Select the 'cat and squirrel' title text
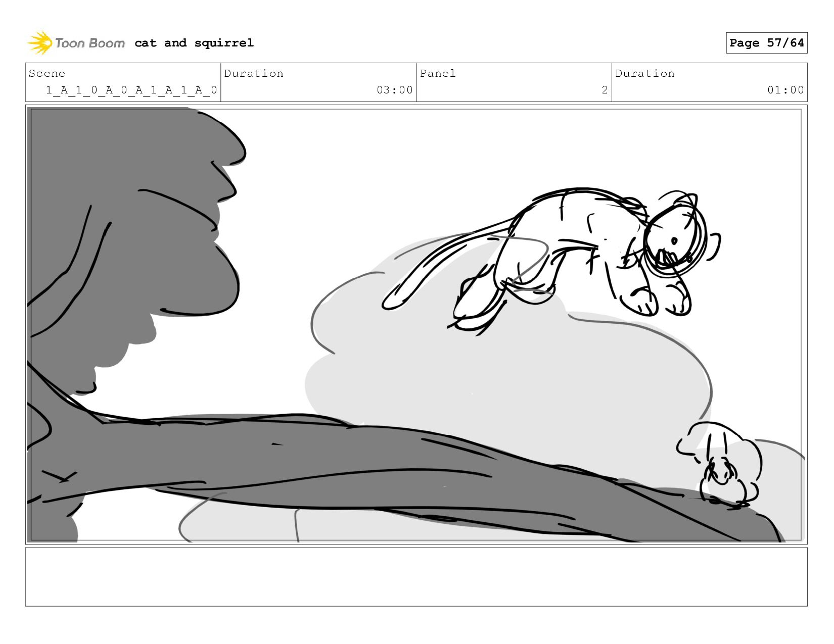 [194, 43]
